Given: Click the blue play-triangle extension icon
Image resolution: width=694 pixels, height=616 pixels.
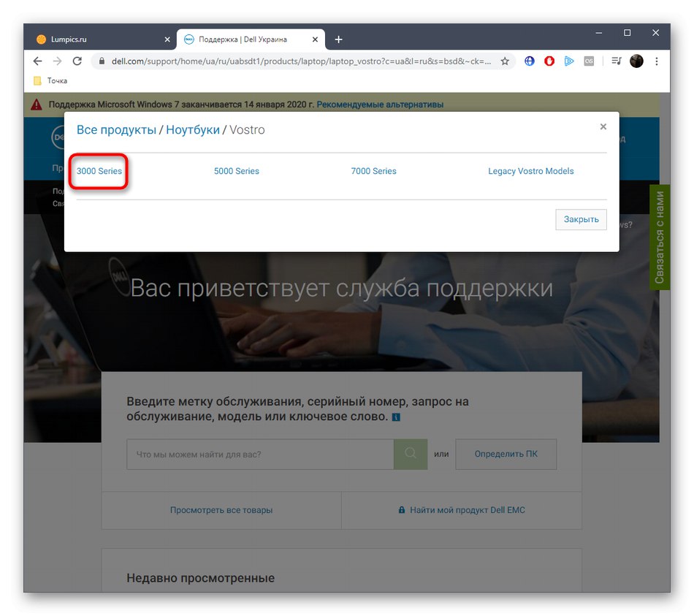Looking at the screenshot, I should pos(569,61).
